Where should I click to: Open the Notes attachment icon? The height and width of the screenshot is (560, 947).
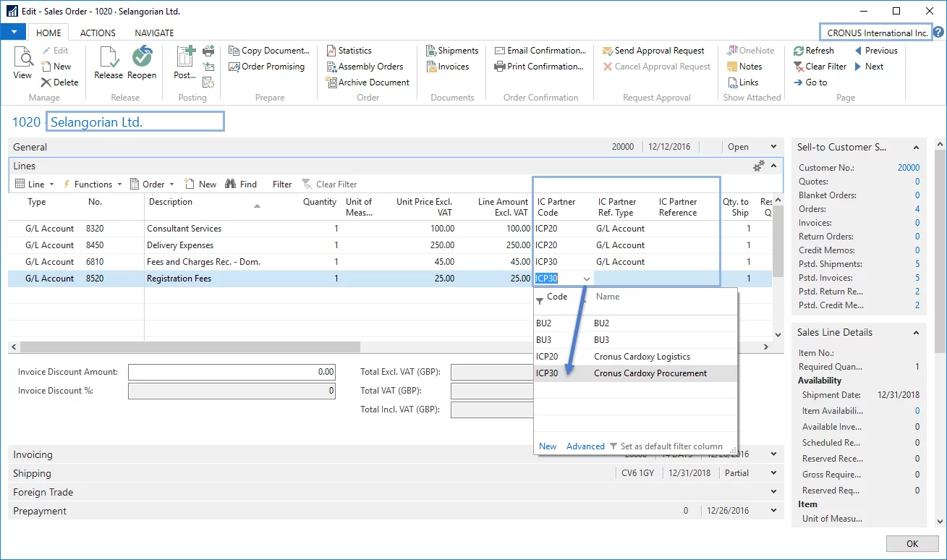pos(732,67)
